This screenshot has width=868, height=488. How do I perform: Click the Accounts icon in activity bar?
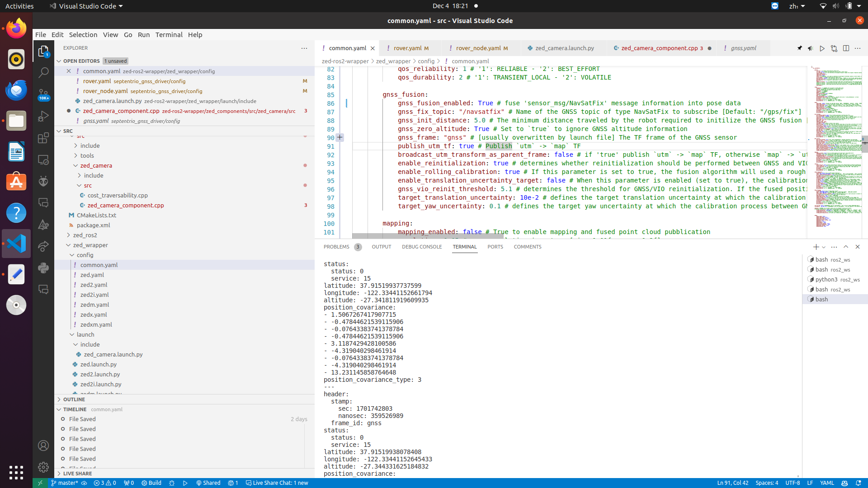coord(43,446)
